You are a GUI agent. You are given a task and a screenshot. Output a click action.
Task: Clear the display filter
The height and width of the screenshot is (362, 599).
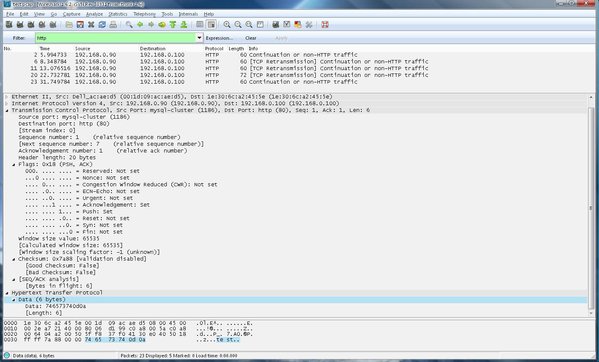tap(251, 38)
